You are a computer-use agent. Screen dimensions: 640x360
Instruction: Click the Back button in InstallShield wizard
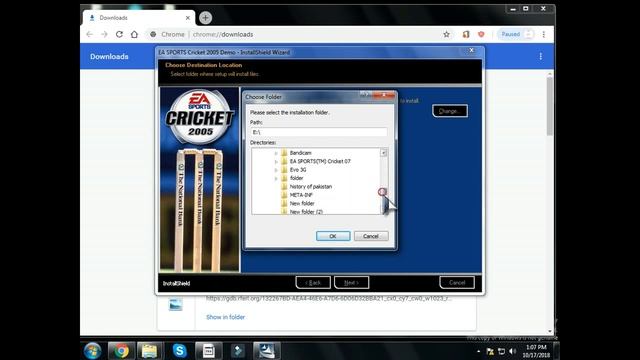coord(313,282)
